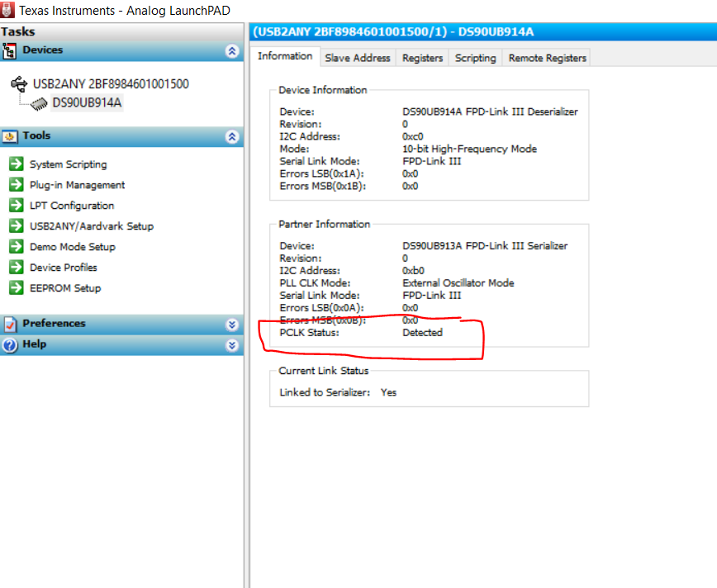Open USB2ANY/Aardvark Setup
717x588 pixels.
[92, 226]
